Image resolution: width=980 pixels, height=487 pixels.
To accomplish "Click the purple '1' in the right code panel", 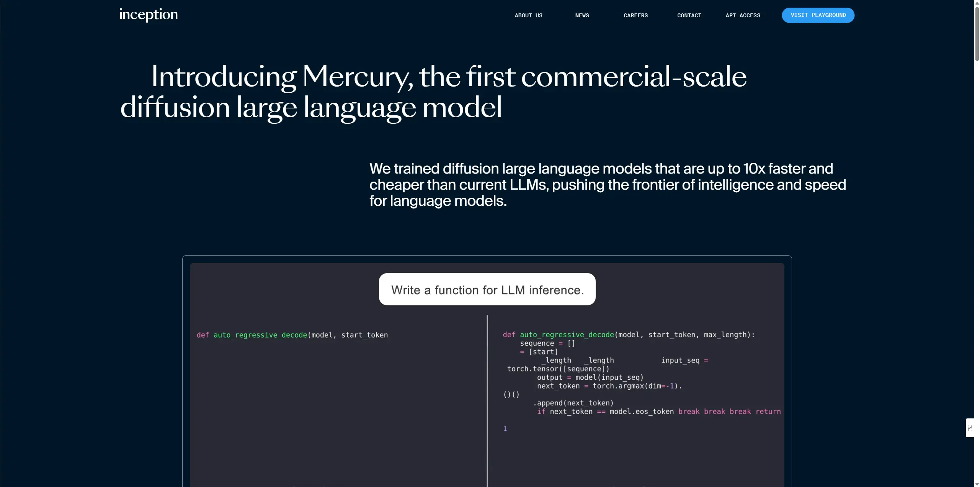I will pyautogui.click(x=505, y=428).
